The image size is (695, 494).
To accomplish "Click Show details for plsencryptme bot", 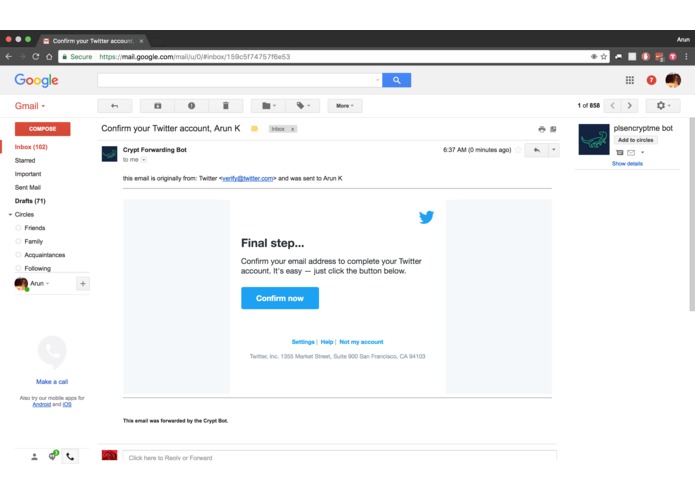I will (x=627, y=163).
